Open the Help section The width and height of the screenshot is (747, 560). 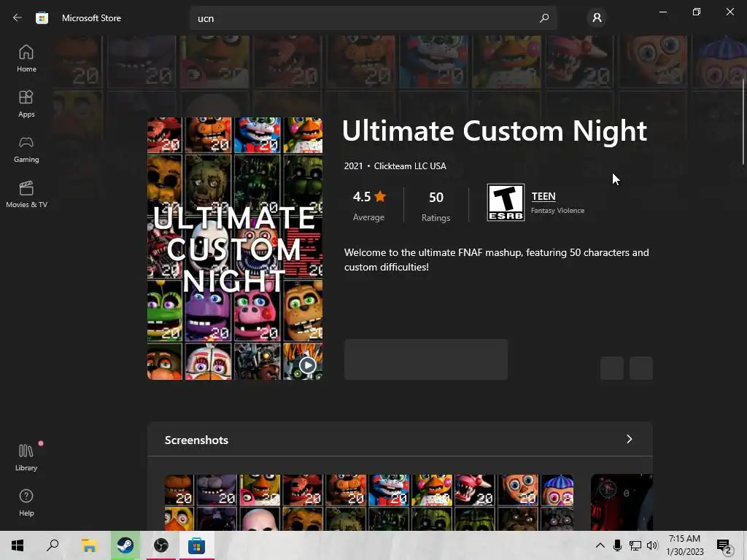pos(26,503)
